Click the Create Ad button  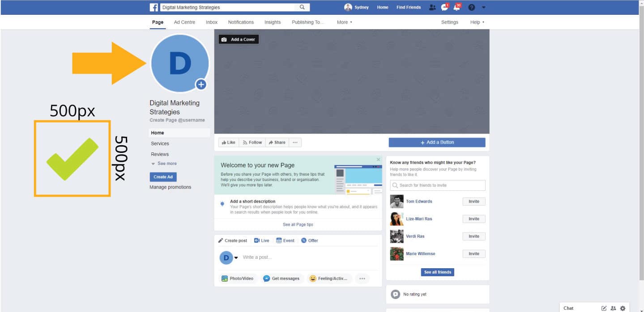(163, 177)
